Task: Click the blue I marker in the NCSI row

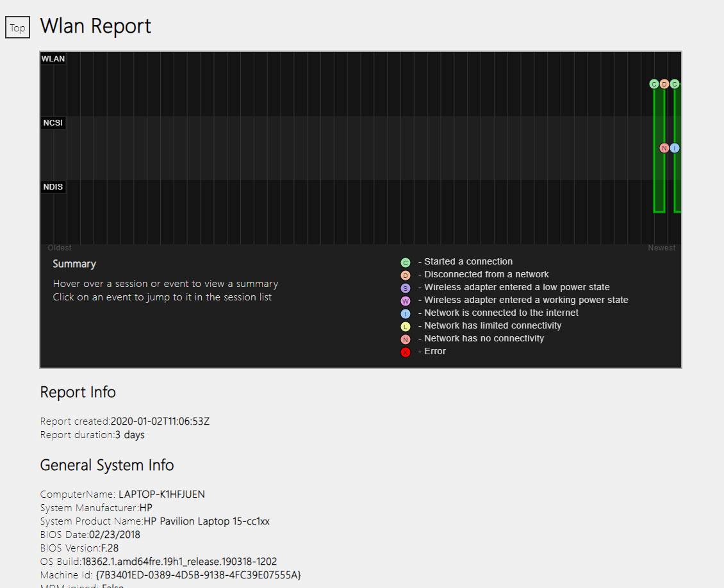Action: click(674, 148)
